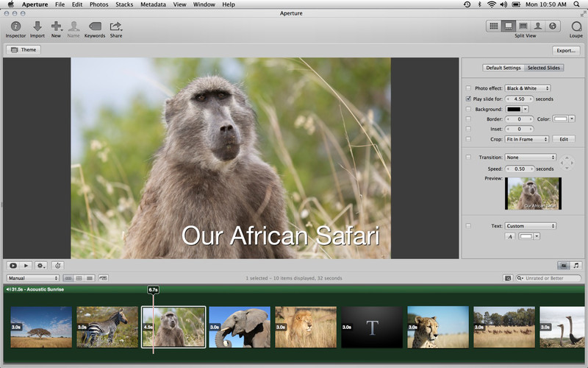588x368 pixels.
Task: Open the Metadata menu
Action: [152, 4]
